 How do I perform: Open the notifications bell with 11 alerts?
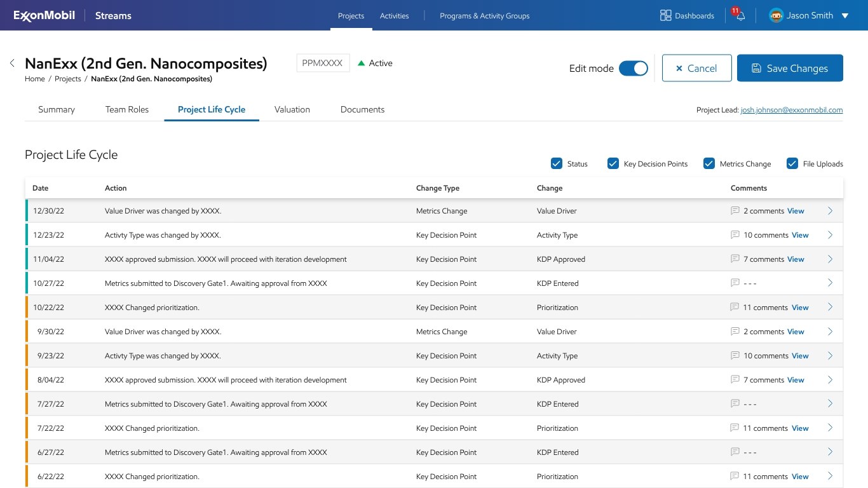[x=740, y=16]
